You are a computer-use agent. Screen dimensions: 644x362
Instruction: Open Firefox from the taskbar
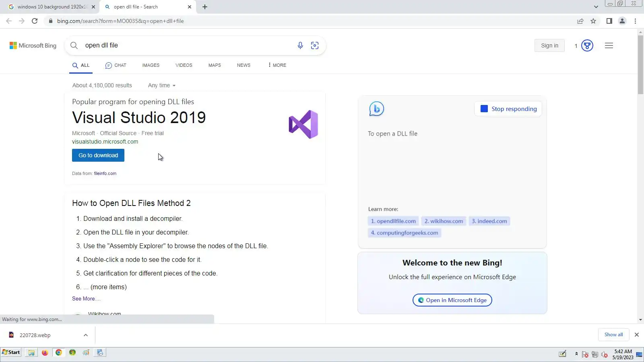(x=45, y=353)
